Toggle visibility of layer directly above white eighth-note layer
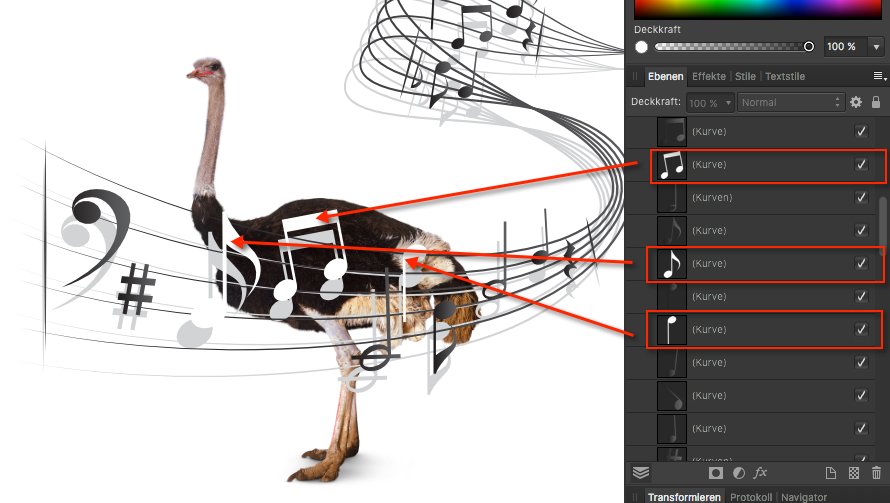Image resolution: width=890 pixels, height=503 pixels. tap(862, 230)
